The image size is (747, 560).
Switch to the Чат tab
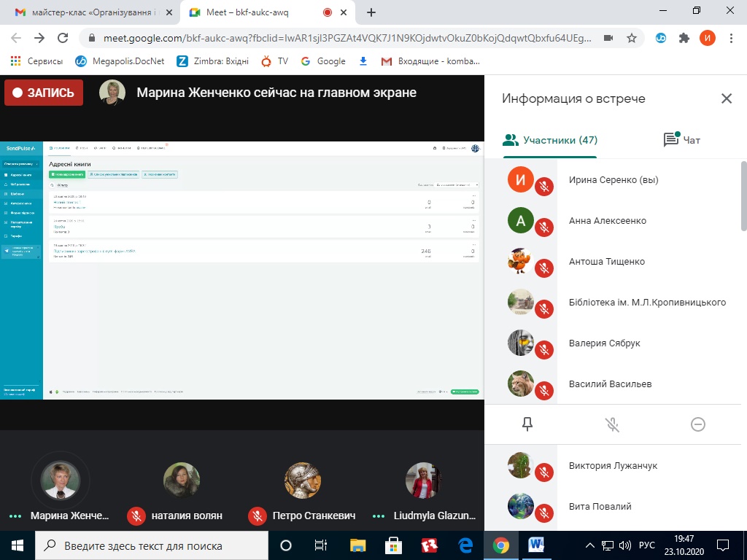682,140
